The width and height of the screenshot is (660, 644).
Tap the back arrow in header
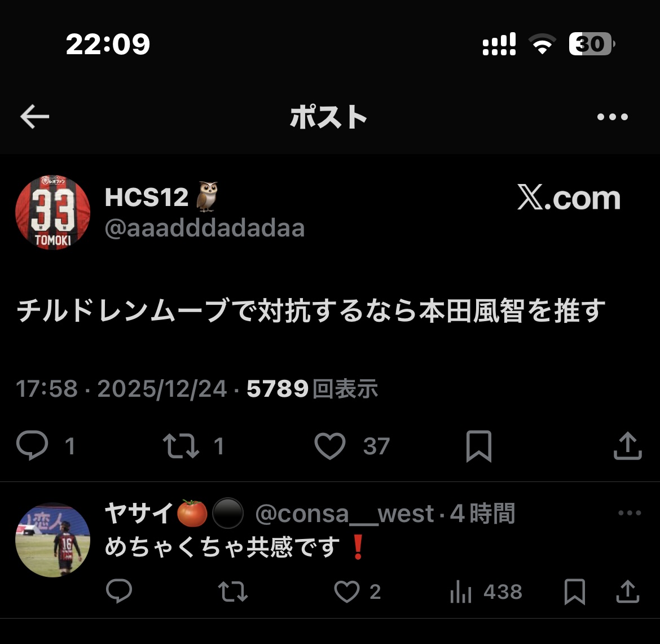point(34,117)
